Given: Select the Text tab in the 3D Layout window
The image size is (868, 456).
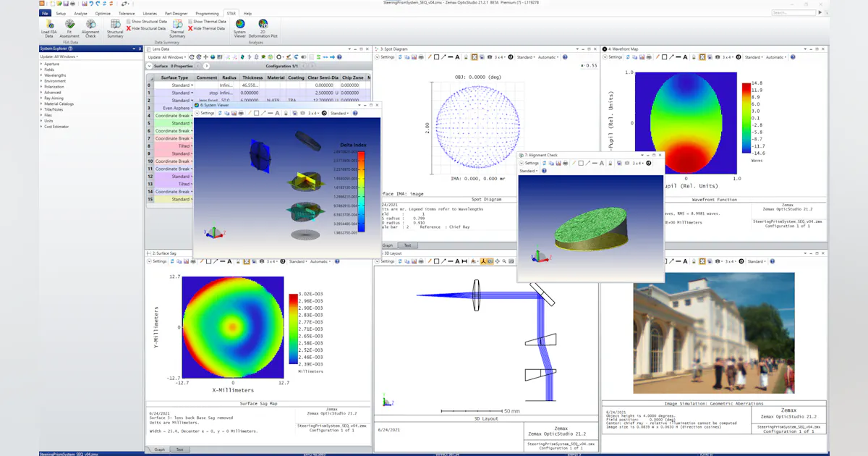Looking at the screenshot, I should click(x=407, y=245).
